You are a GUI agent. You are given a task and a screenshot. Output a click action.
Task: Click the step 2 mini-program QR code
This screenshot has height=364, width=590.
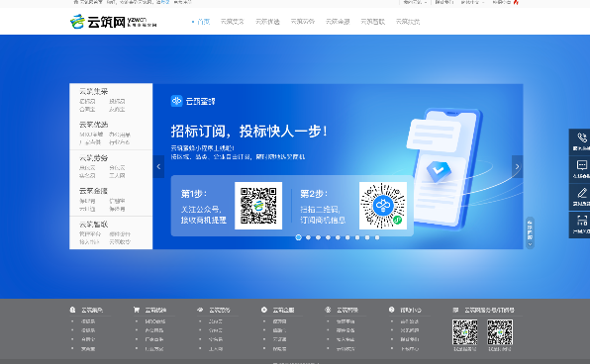[383, 206]
